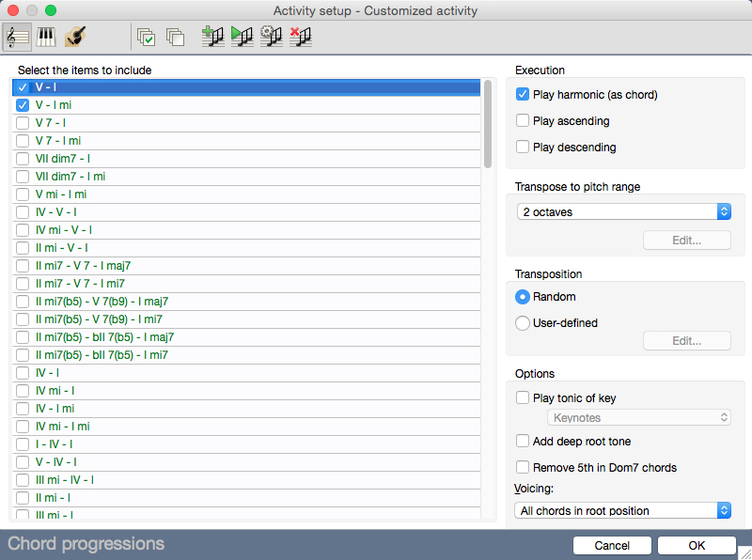Click Edit button under Transposition
This screenshot has width=752, height=560.
(687, 341)
